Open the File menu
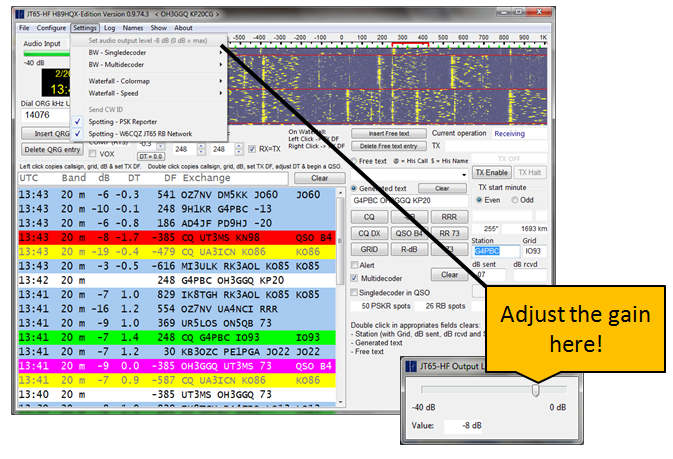The width and height of the screenshot is (673, 459). point(24,28)
